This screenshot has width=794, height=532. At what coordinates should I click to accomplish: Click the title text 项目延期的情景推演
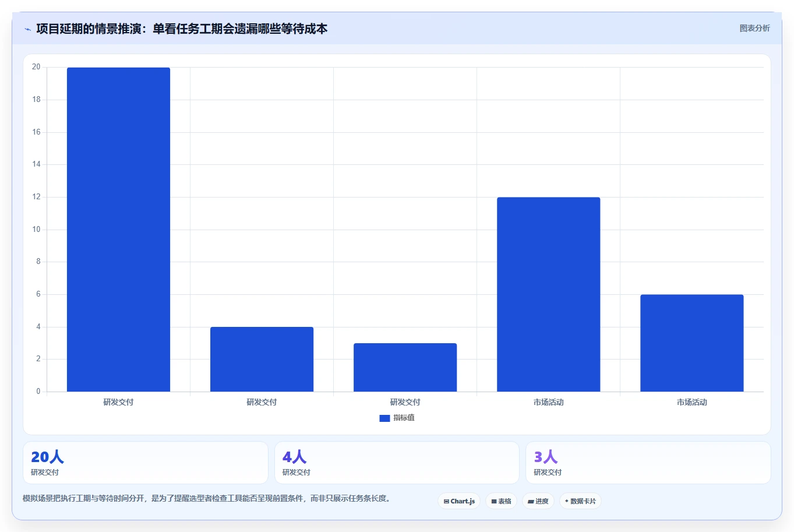(x=89, y=29)
